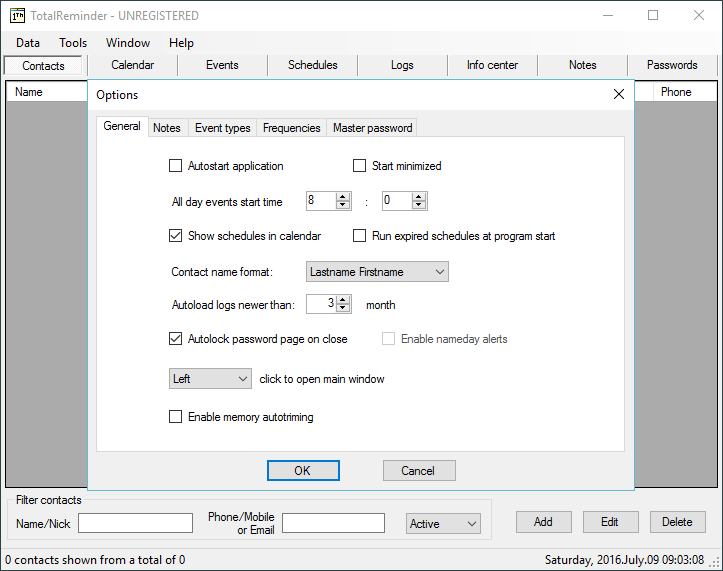723x571 pixels.
Task: Switch to the Passwords main tab
Action: [672, 65]
